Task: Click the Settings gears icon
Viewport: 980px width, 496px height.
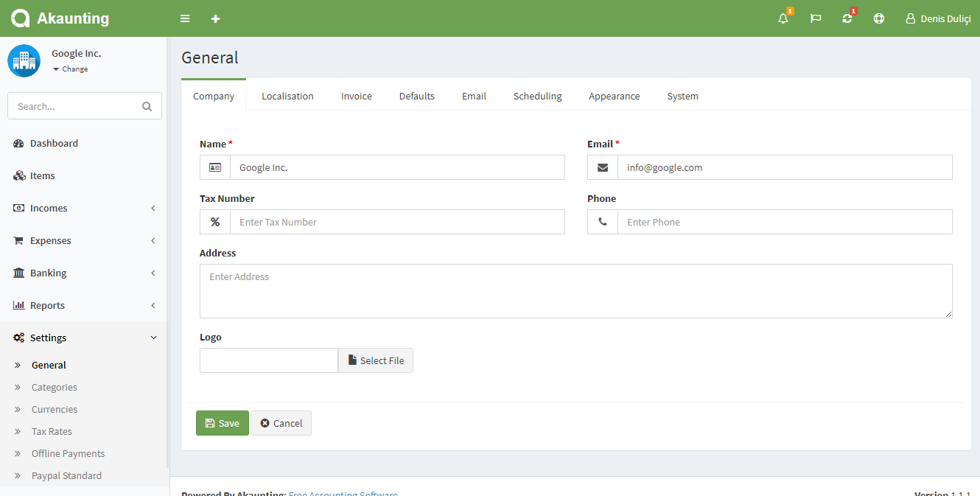Action: tap(19, 338)
